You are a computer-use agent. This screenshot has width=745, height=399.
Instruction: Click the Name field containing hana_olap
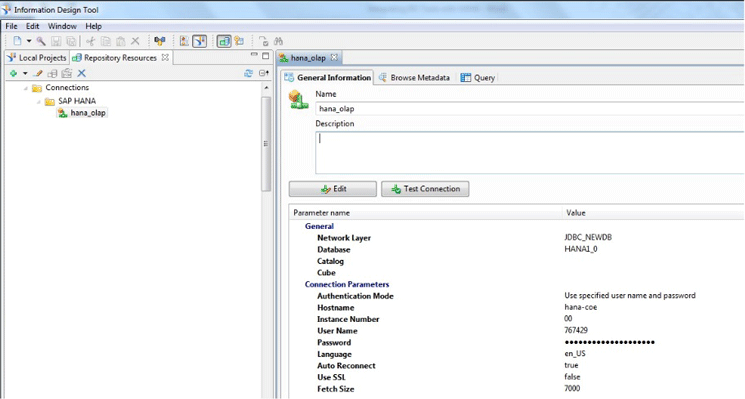coord(529,109)
